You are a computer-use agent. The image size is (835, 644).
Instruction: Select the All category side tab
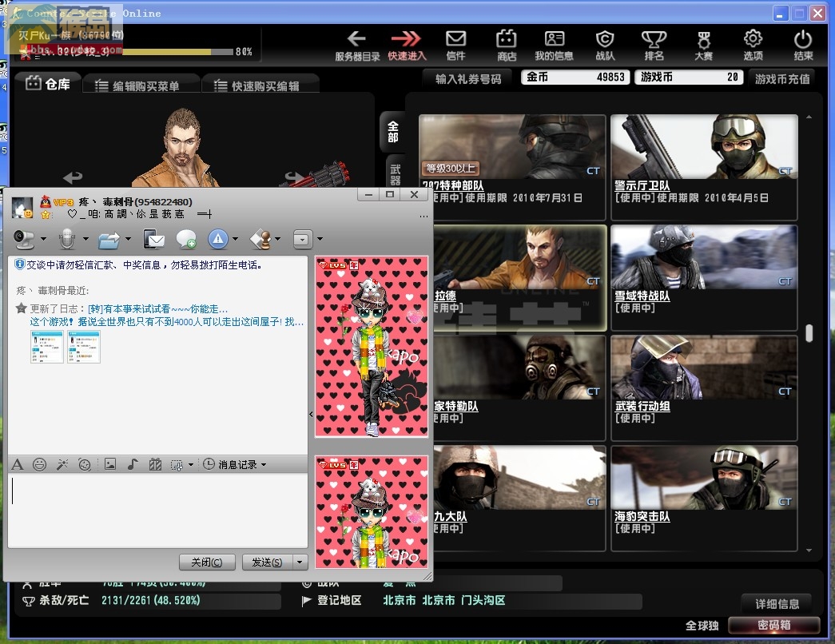pos(393,132)
